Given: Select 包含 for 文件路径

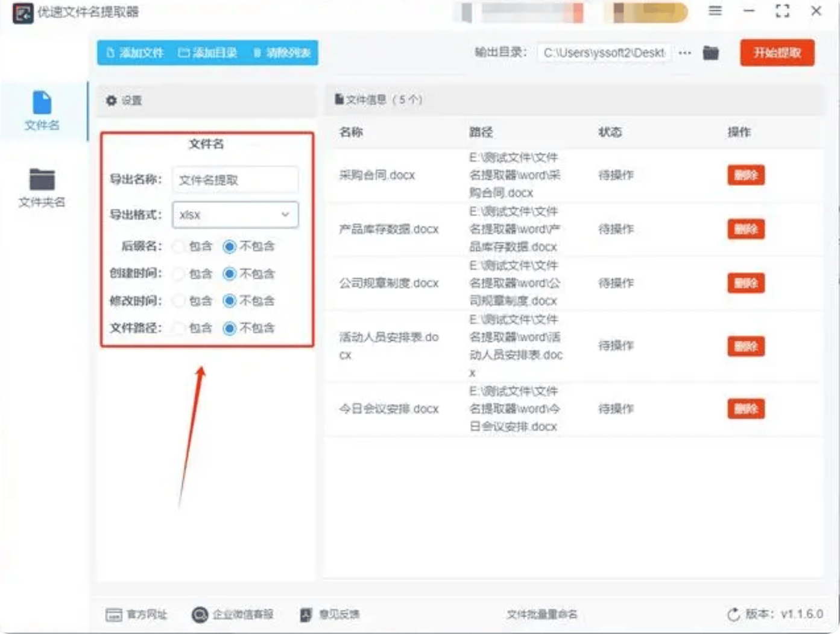Looking at the screenshot, I should 178,328.
